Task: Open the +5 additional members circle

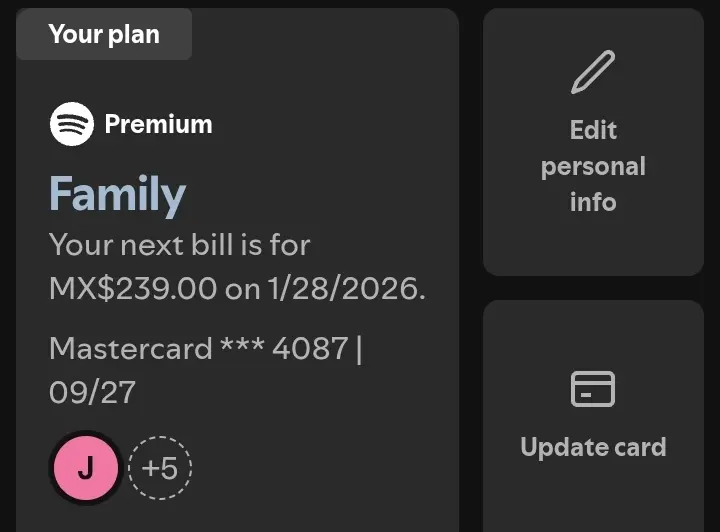Action: point(160,468)
